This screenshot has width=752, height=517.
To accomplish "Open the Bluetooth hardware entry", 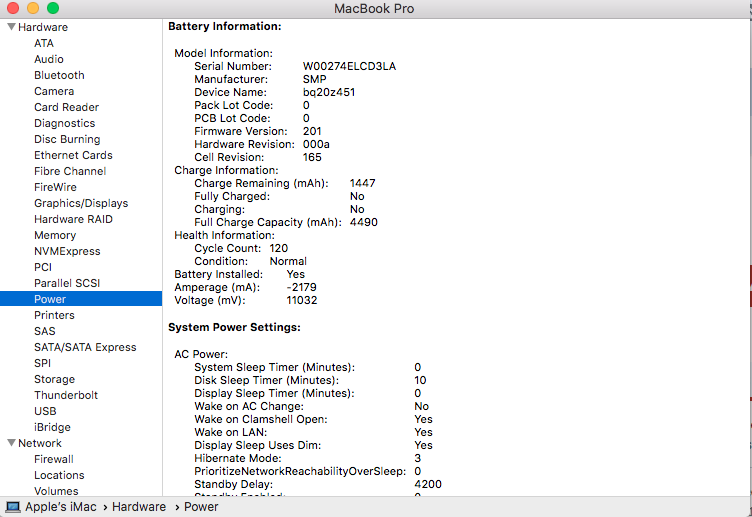I will coord(59,75).
